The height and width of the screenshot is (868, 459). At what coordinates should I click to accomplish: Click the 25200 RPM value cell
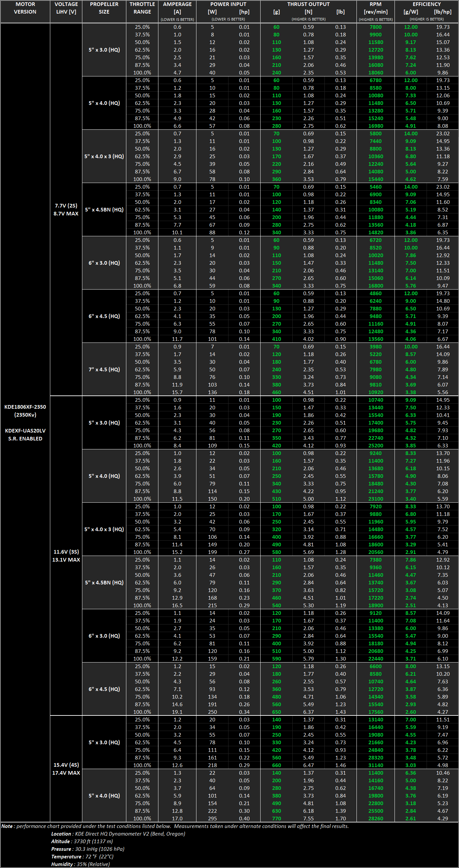coord(375,445)
